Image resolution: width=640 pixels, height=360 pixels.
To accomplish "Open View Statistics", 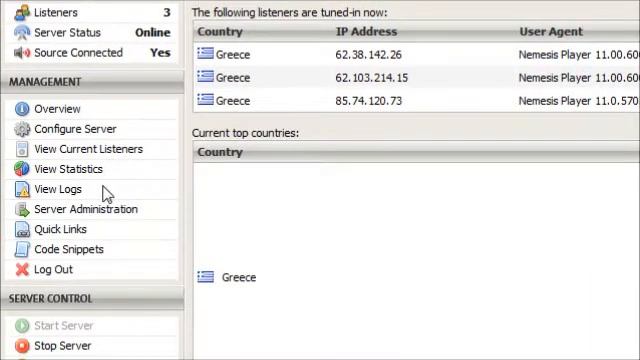I will coord(68,169).
